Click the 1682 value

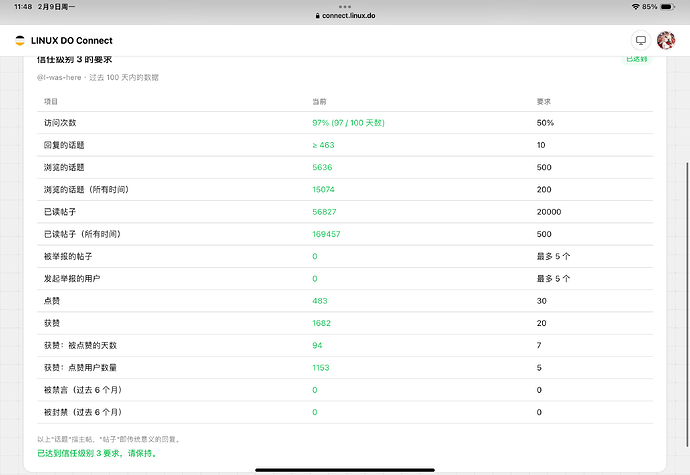click(321, 323)
